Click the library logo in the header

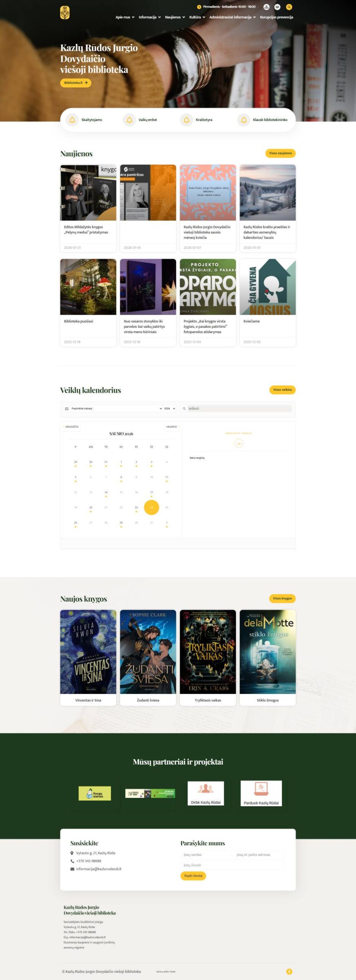[x=65, y=13]
